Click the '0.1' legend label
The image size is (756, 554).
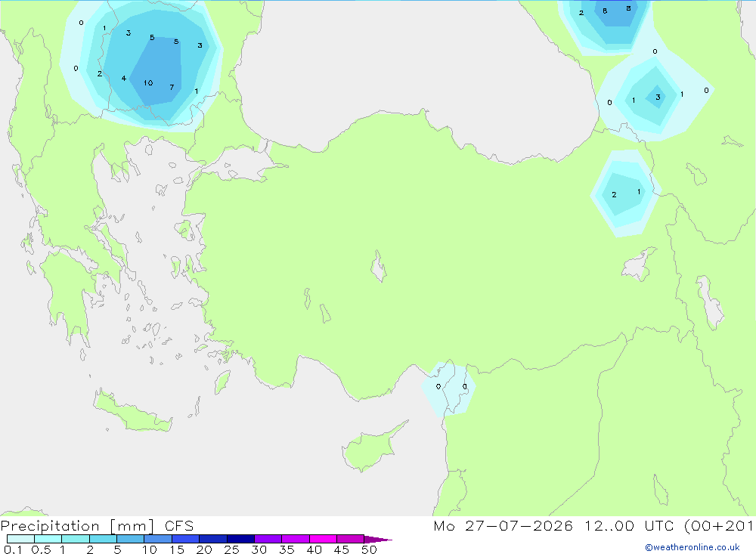pyautogui.click(x=13, y=549)
